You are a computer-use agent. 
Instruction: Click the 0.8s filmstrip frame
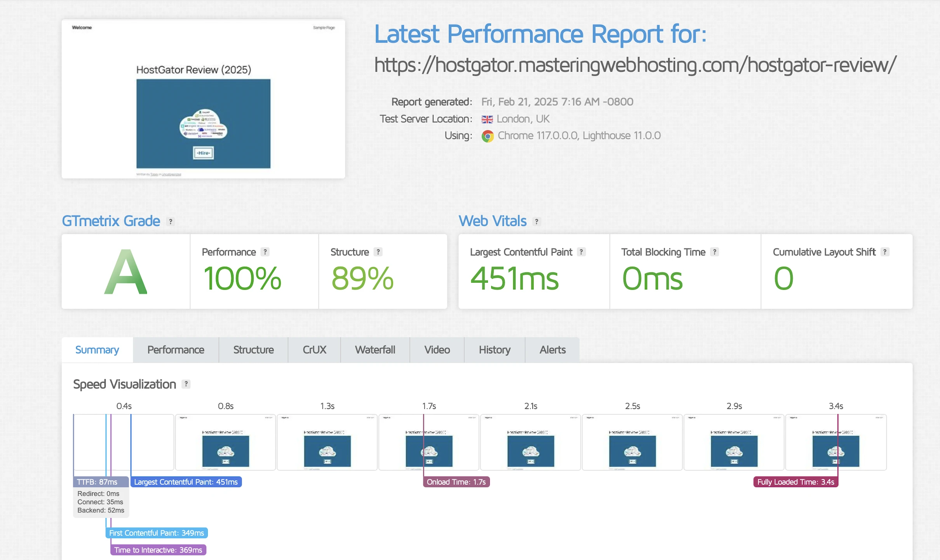pos(225,442)
